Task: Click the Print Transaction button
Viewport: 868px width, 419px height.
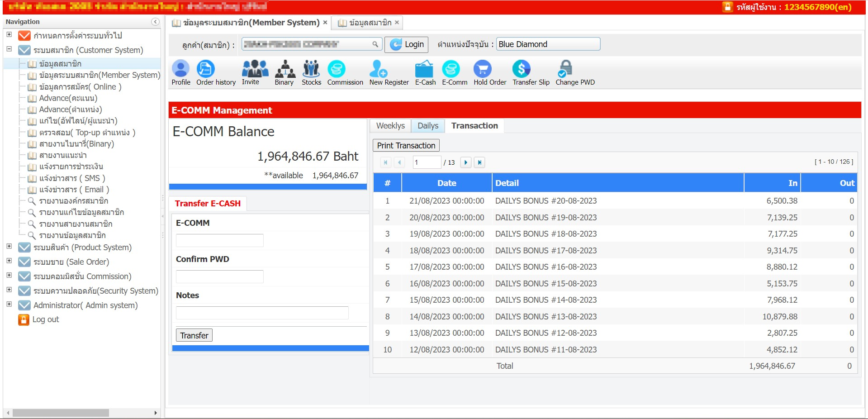Action: 406,146
